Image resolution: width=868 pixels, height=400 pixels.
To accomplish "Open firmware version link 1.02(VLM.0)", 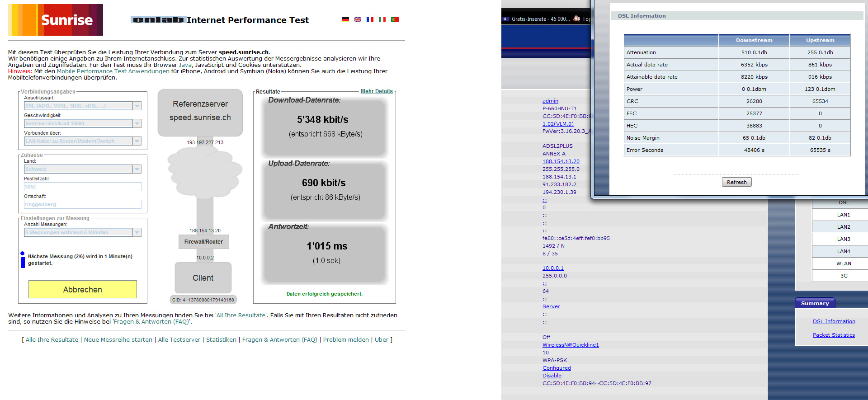I will 558,124.
